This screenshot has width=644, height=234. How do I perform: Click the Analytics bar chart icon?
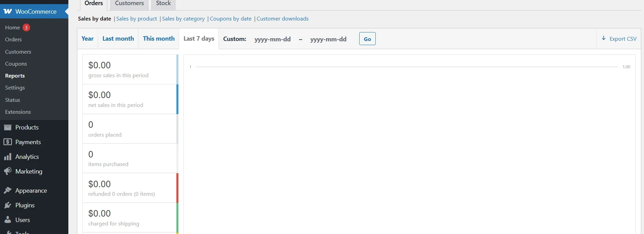pos(8,157)
